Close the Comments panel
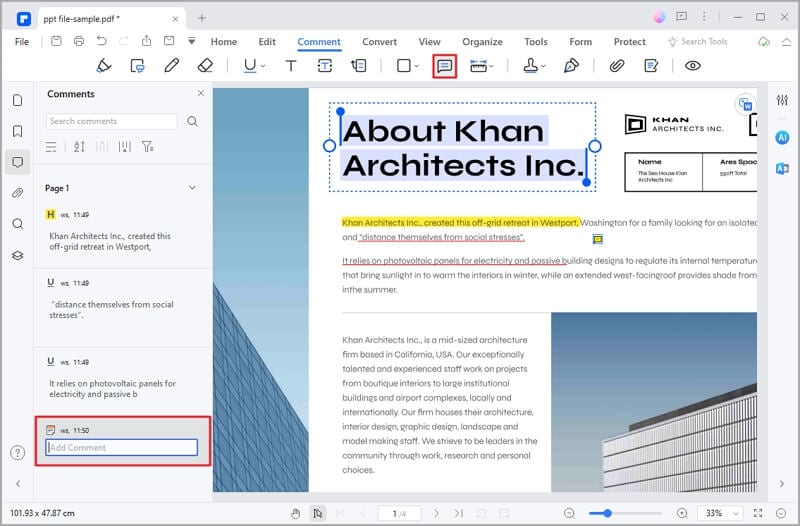The width and height of the screenshot is (800, 526). point(201,93)
